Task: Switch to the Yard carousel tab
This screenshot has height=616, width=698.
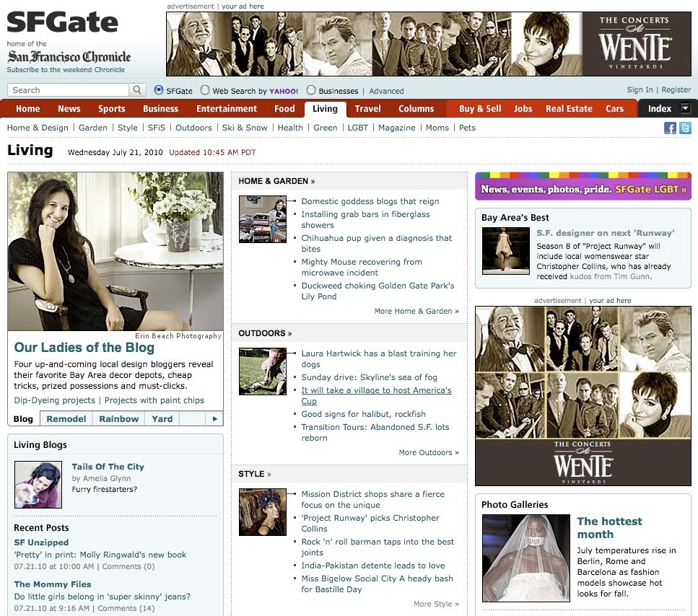Action: click(162, 418)
